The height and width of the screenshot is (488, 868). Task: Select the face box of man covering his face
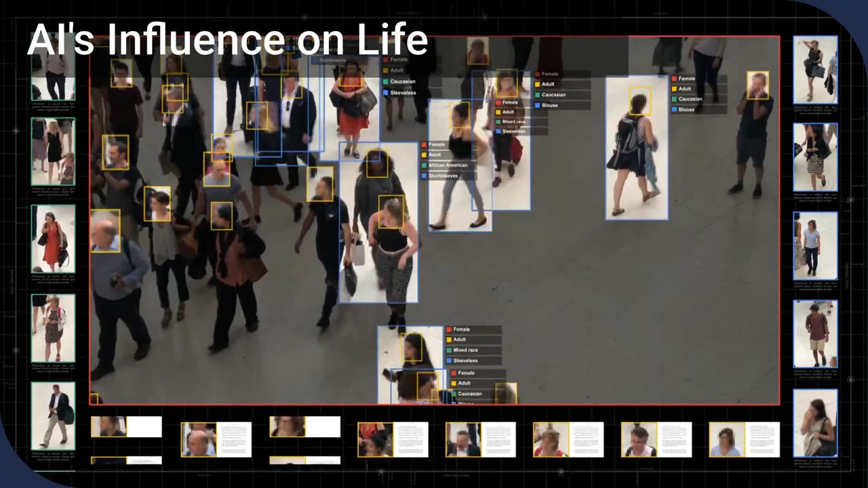(757, 85)
